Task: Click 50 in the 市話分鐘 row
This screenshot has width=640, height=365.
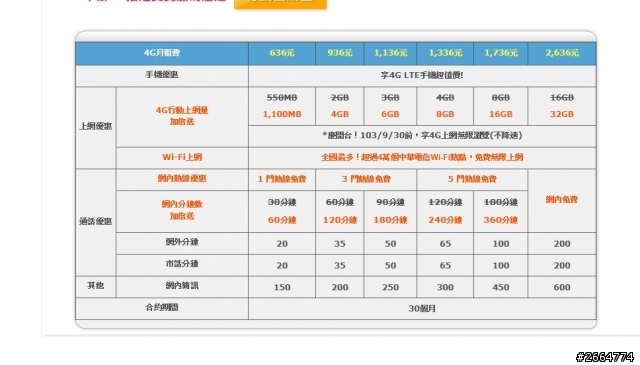Action: coord(390,265)
